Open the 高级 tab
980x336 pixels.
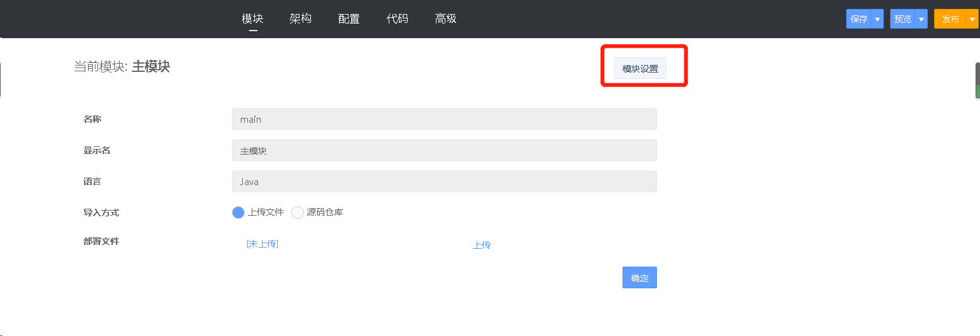[445, 19]
